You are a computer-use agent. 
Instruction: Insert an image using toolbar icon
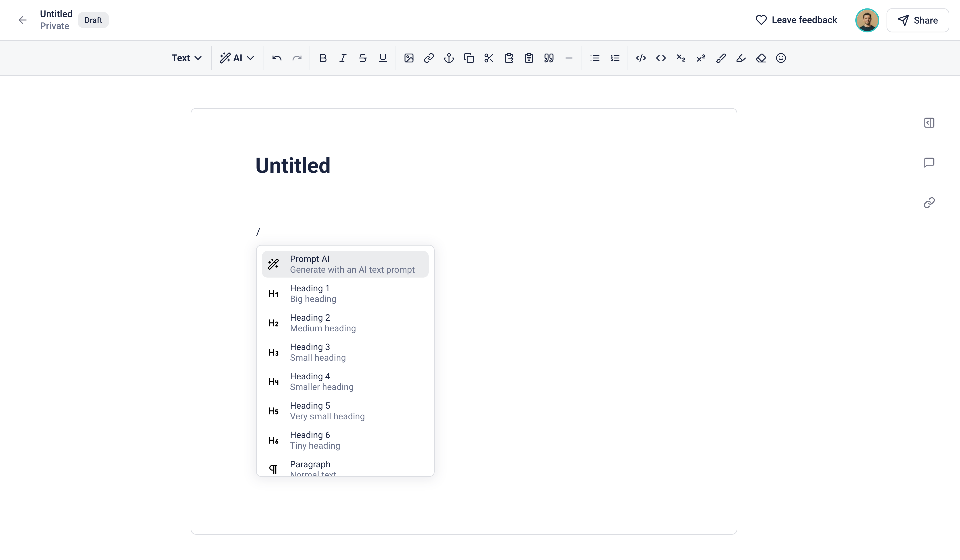tap(409, 58)
